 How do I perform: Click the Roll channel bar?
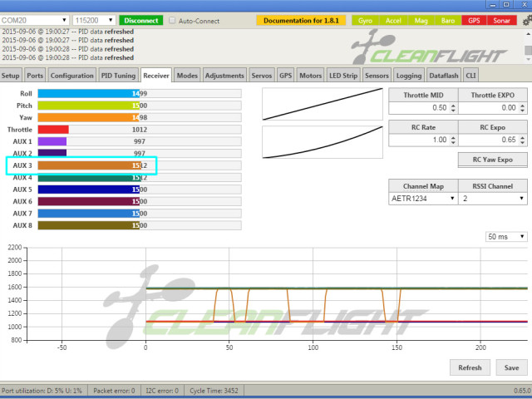tap(140, 94)
